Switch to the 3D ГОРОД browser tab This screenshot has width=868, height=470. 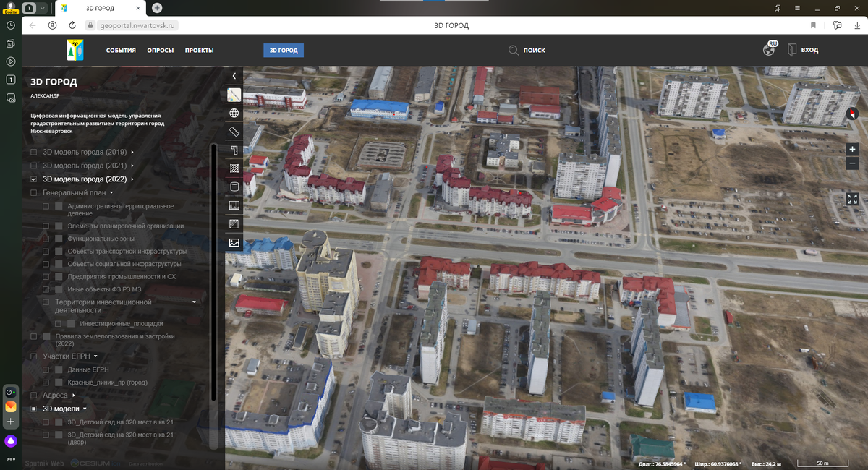click(101, 7)
